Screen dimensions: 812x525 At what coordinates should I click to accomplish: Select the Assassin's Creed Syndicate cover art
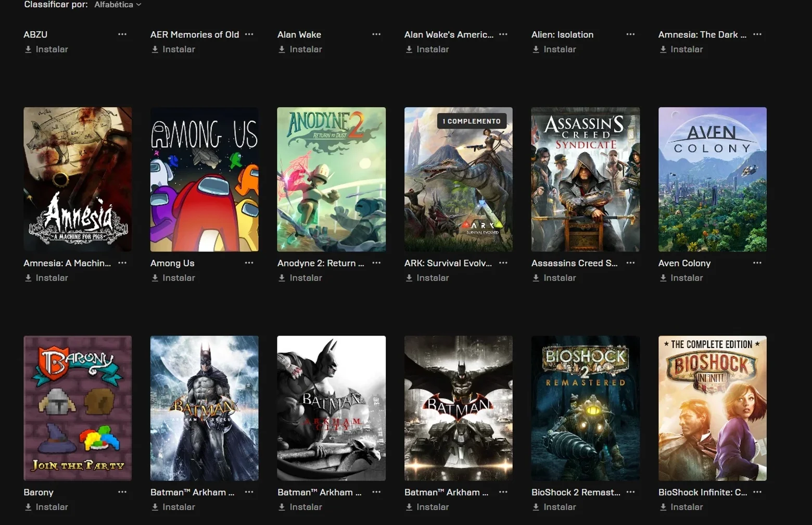click(586, 180)
